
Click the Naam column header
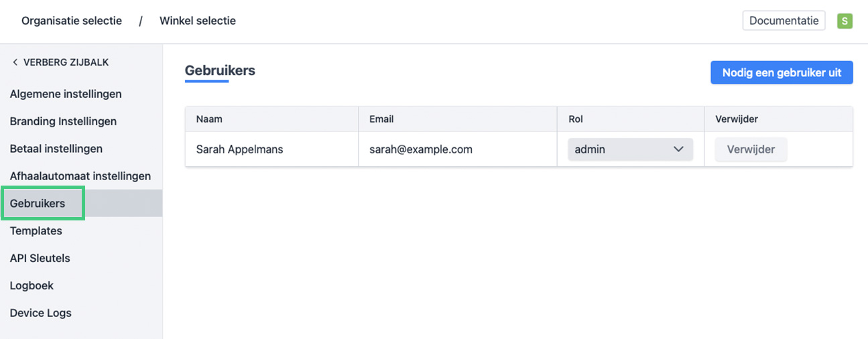click(209, 119)
